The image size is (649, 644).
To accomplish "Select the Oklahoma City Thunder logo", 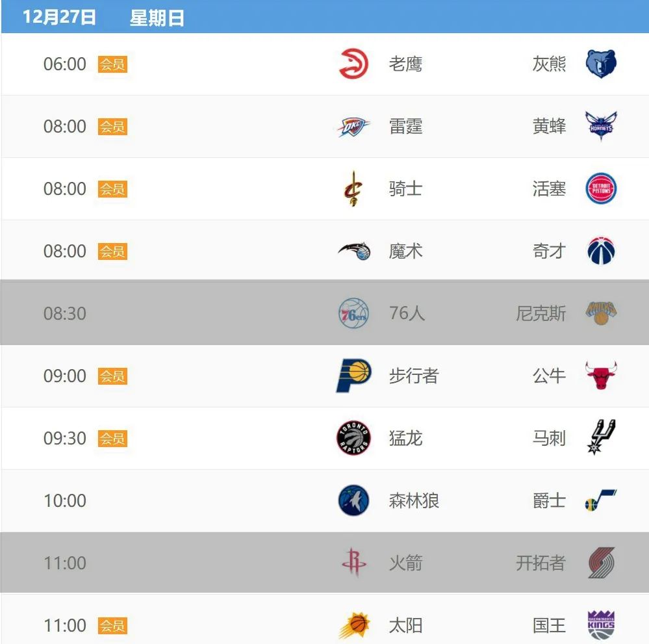I will pyautogui.click(x=354, y=127).
